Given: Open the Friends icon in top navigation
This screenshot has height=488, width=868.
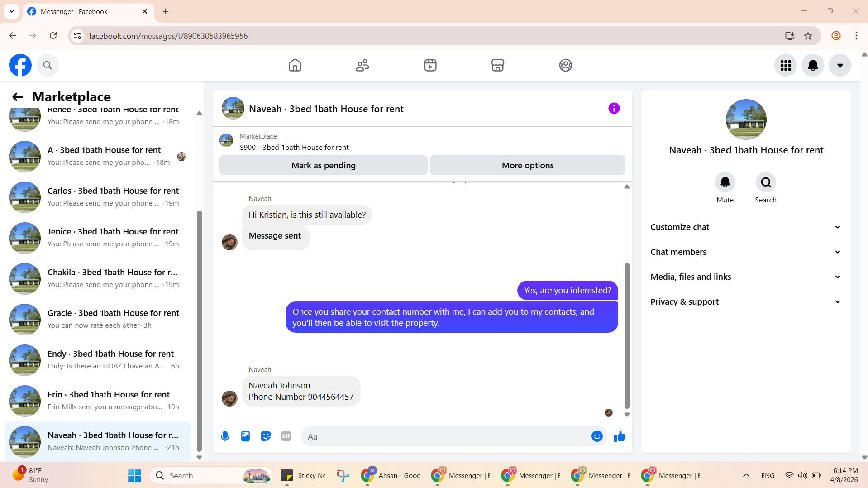Looking at the screenshot, I should (x=362, y=65).
